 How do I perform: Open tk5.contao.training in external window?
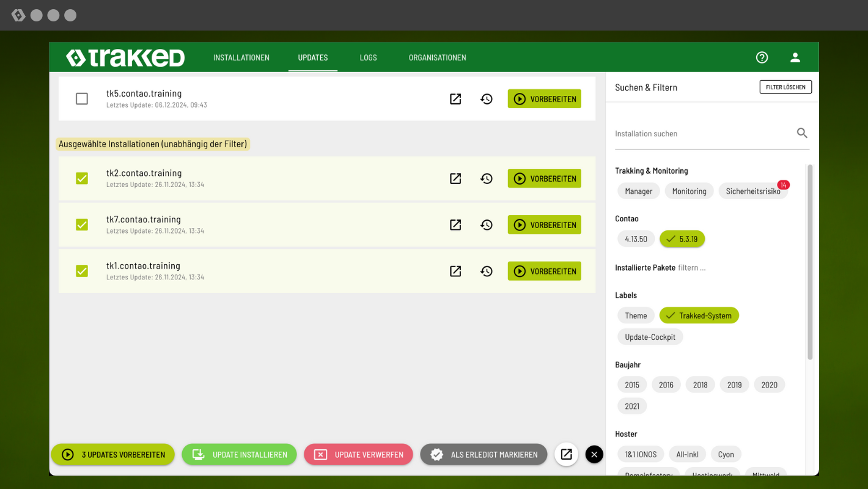tap(455, 99)
